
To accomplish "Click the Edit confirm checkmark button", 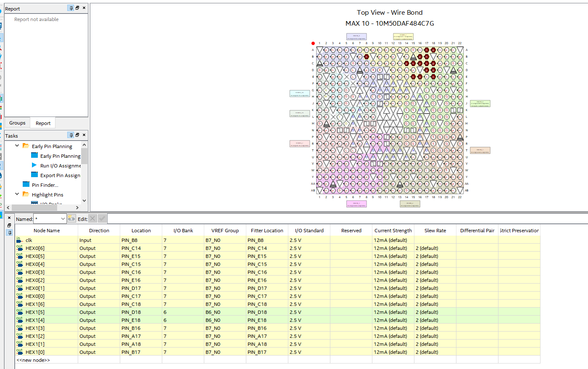I will (x=102, y=219).
